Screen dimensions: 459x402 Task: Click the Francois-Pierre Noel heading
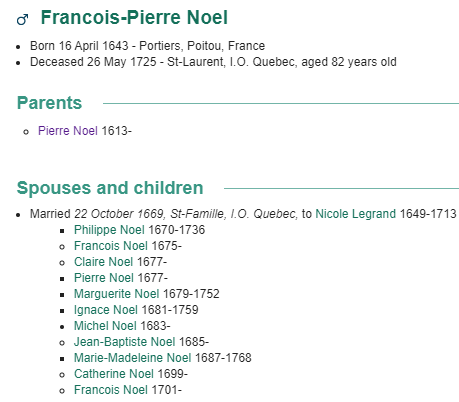pyautogui.click(x=134, y=17)
